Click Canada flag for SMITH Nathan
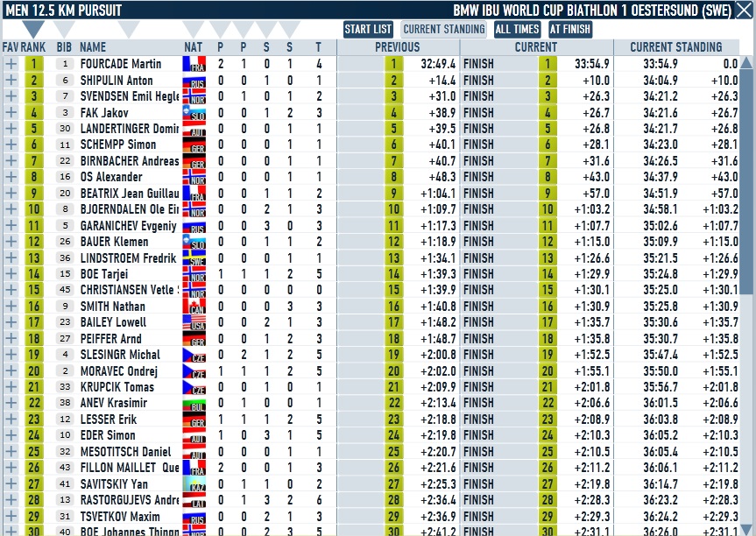 pos(194,306)
